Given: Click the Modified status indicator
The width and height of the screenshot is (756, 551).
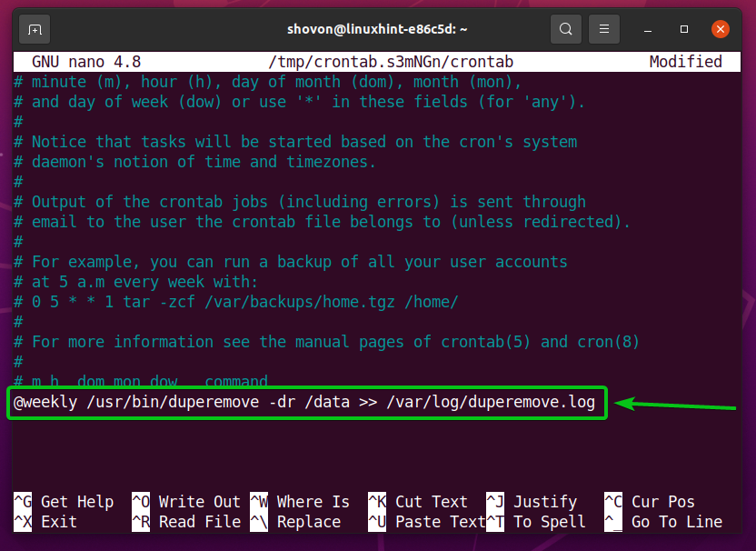Looking at the screenshot, I should (686, 62).
